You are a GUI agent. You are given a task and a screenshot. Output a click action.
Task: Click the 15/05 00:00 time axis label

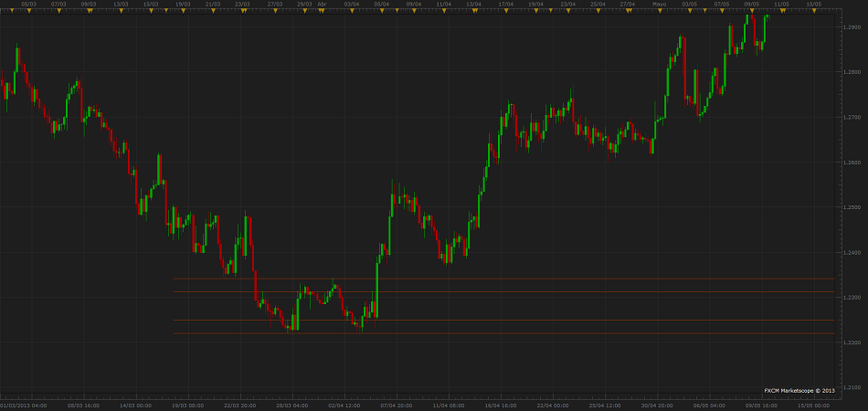pyautogui.click(x=813, y=404)
